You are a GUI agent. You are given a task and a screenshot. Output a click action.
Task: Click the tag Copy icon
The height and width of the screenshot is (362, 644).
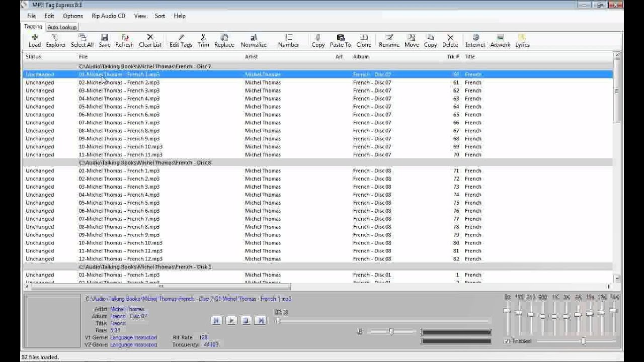(x=318, y=41)
